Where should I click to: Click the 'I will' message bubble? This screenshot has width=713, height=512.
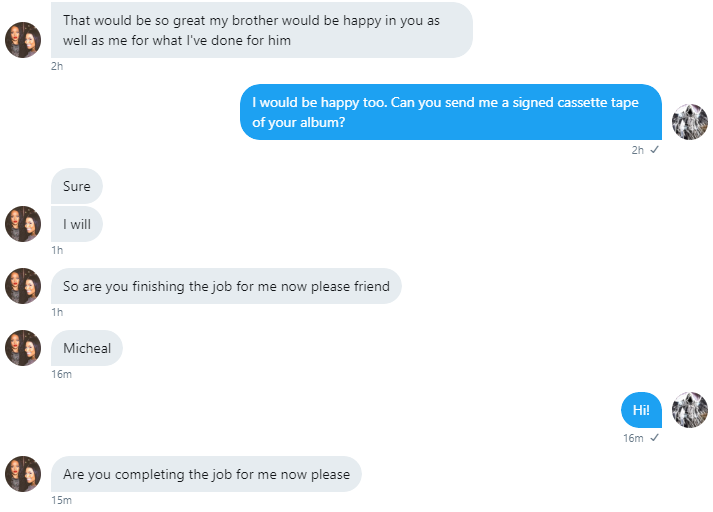(x=76, y=224)
